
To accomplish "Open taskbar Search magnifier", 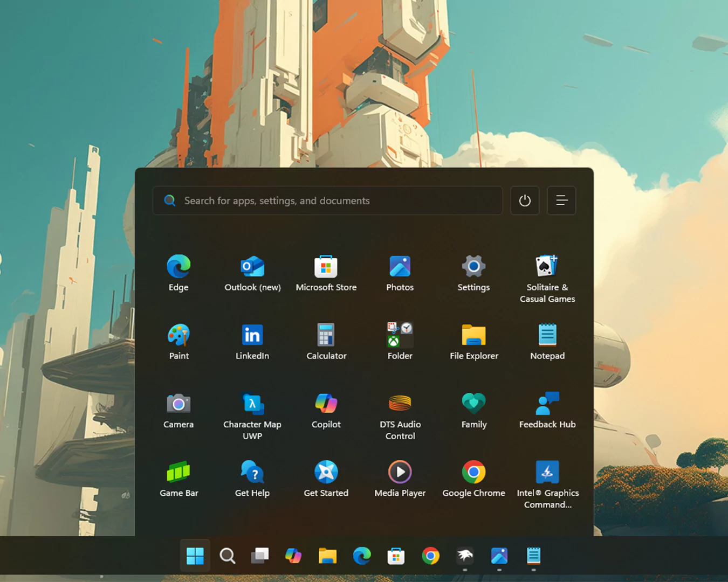I will point(228,556).
